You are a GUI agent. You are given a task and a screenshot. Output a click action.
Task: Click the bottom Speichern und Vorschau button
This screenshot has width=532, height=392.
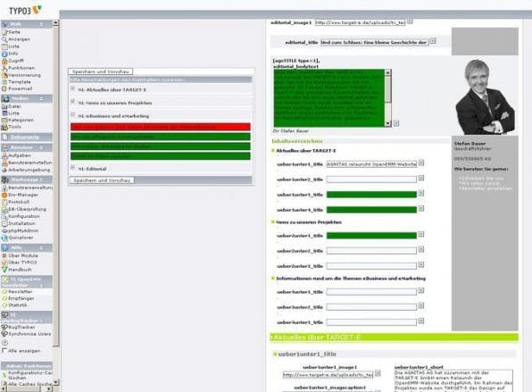tap(102, 180)
